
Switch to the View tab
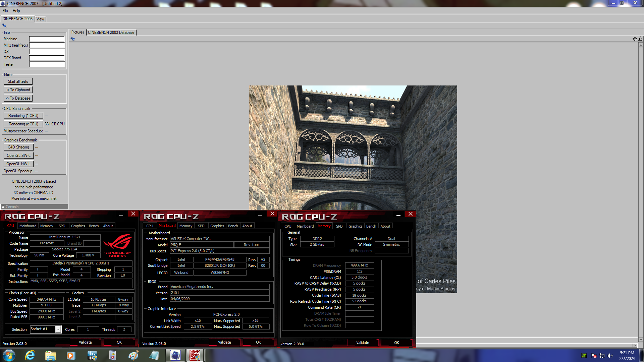click(40, 19)
